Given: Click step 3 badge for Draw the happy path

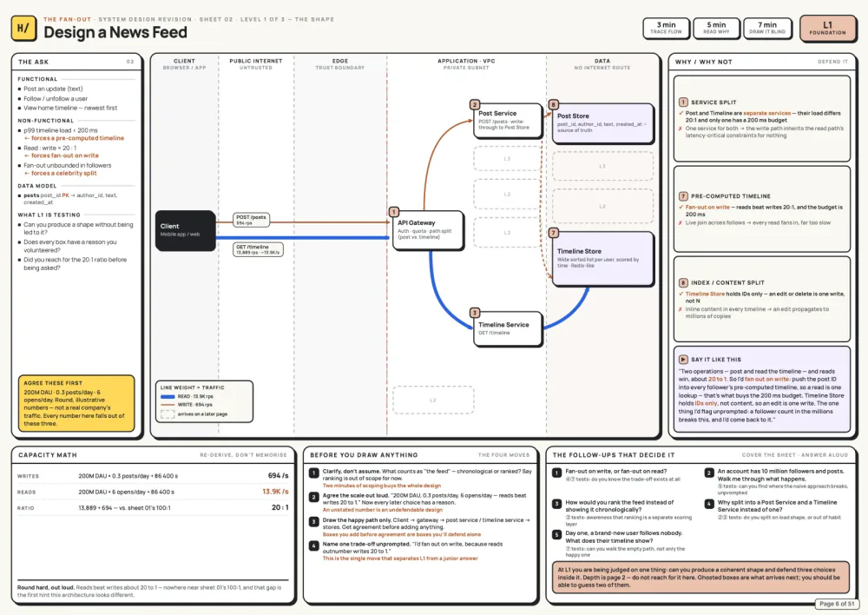Looking at the screenshot, I should click(x=313, y=521).
